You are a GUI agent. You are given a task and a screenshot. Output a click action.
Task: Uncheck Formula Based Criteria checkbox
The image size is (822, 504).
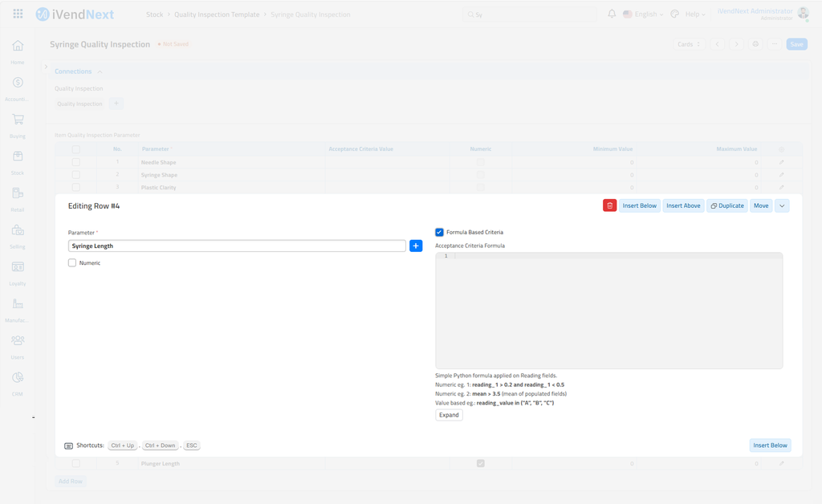point(439,232)
